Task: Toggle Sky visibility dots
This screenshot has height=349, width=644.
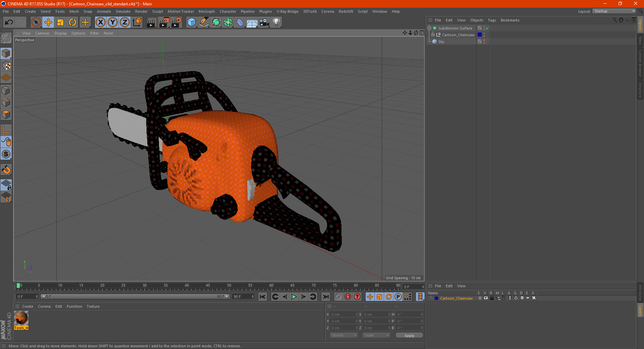Action: (x=484, y=42)
